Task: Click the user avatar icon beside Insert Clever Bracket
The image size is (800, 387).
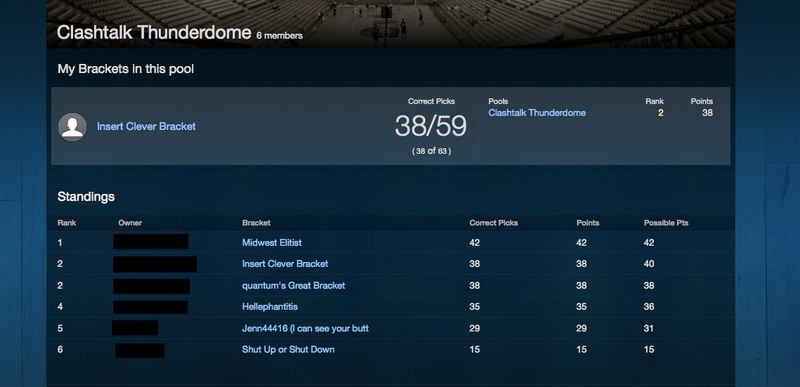Action: [x=72, y=127]
